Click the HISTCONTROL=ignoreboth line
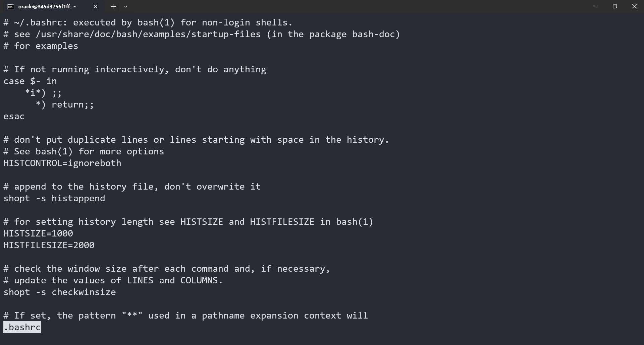Viewport: 644px width, 345px height. pos(62,163)
